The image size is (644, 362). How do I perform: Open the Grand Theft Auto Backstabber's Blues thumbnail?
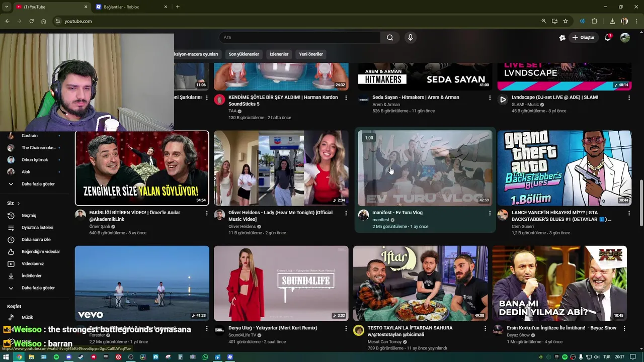click(564, 167)
